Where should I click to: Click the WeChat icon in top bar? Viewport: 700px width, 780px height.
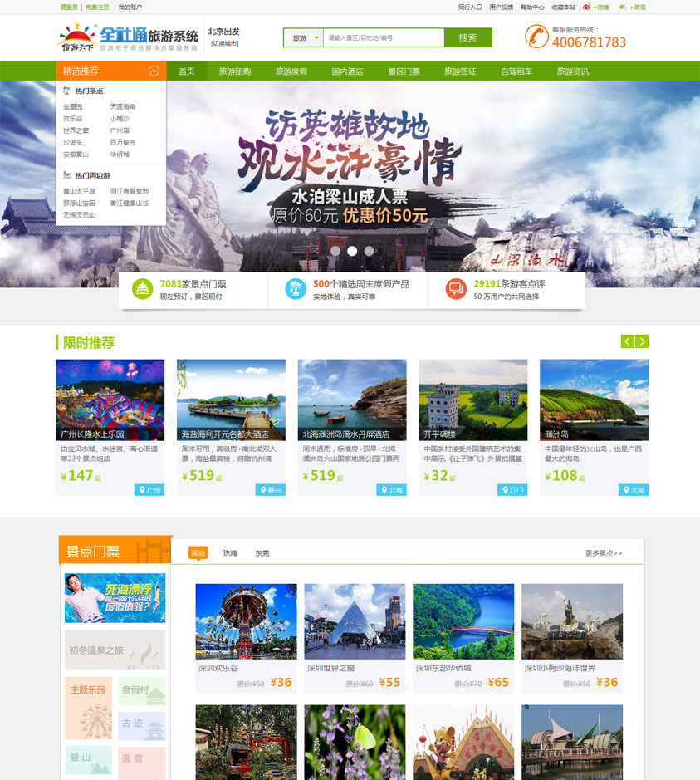(x=623, y=7)
